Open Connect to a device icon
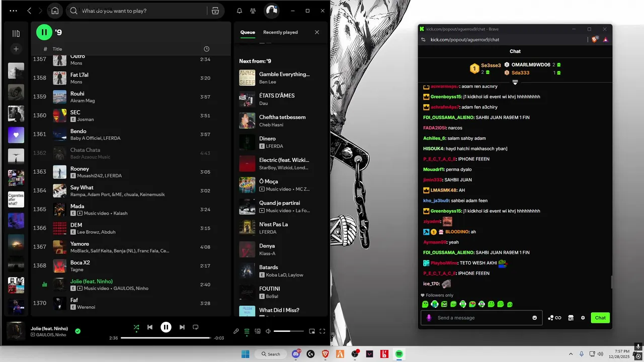The width and height of the screenshot is (644, 362). click(x=258, y=331)
